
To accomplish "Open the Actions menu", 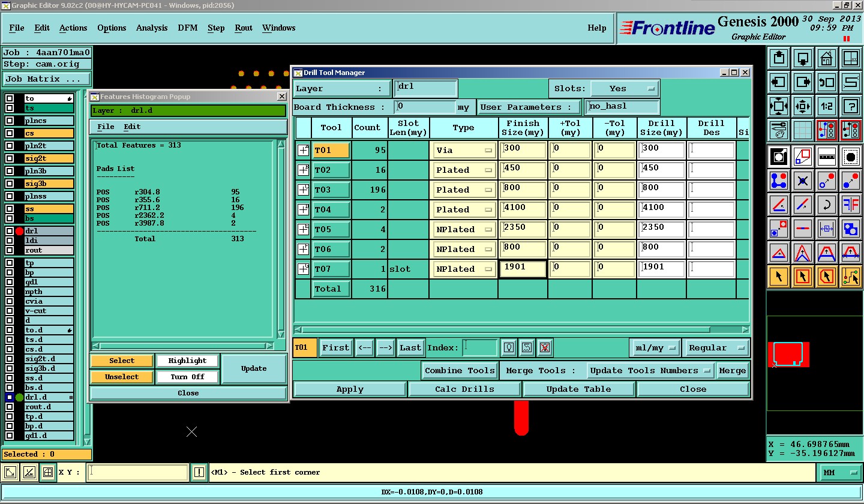I will (x=73, y=28).
